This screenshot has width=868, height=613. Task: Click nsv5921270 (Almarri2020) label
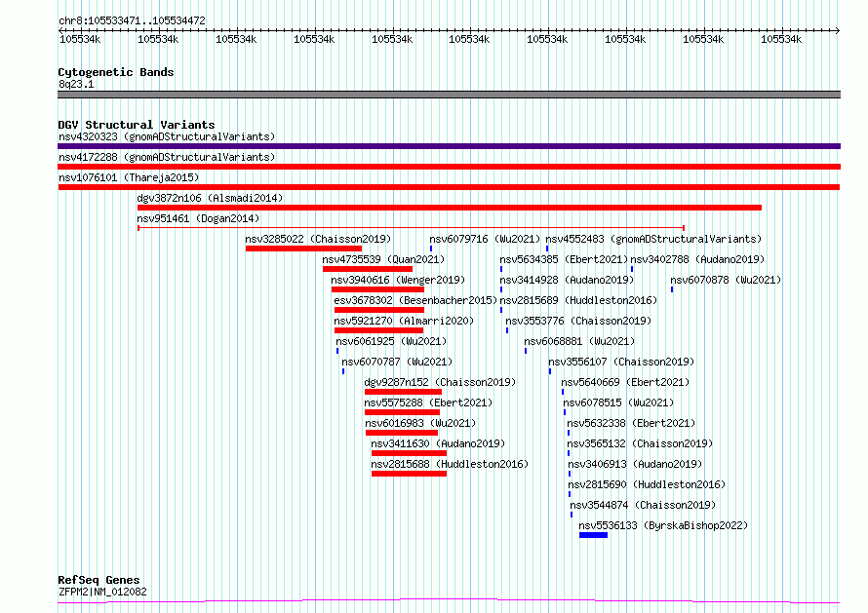404,321
